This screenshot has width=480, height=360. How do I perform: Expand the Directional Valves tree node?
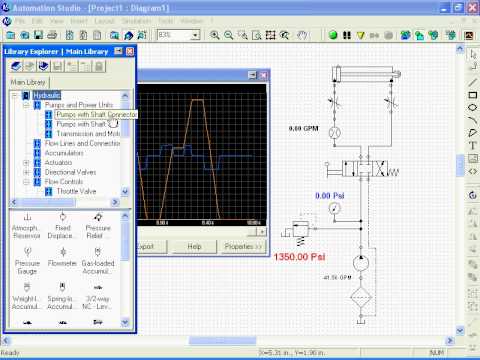(26, 172)
